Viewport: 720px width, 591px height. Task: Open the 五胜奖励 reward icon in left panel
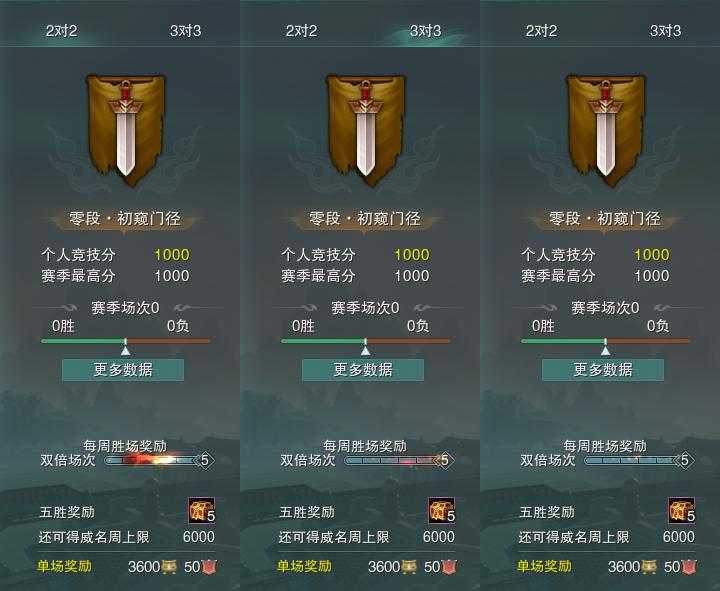[202, 511]
